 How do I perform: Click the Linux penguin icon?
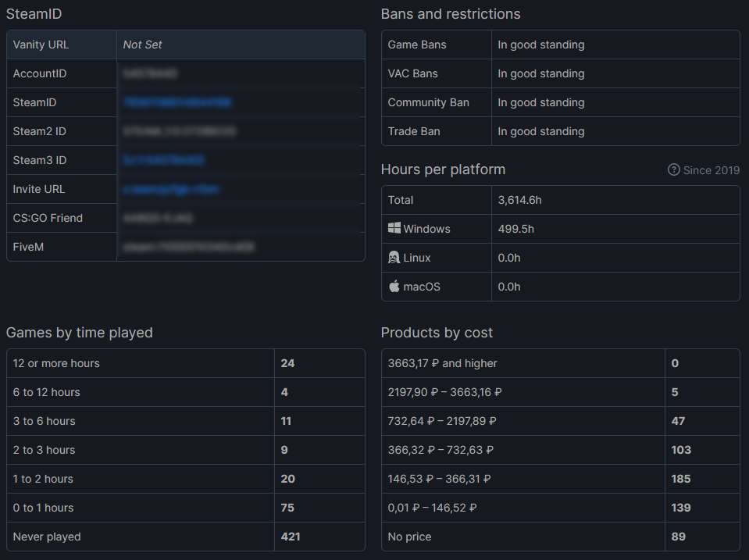click(x=394, y=258)
